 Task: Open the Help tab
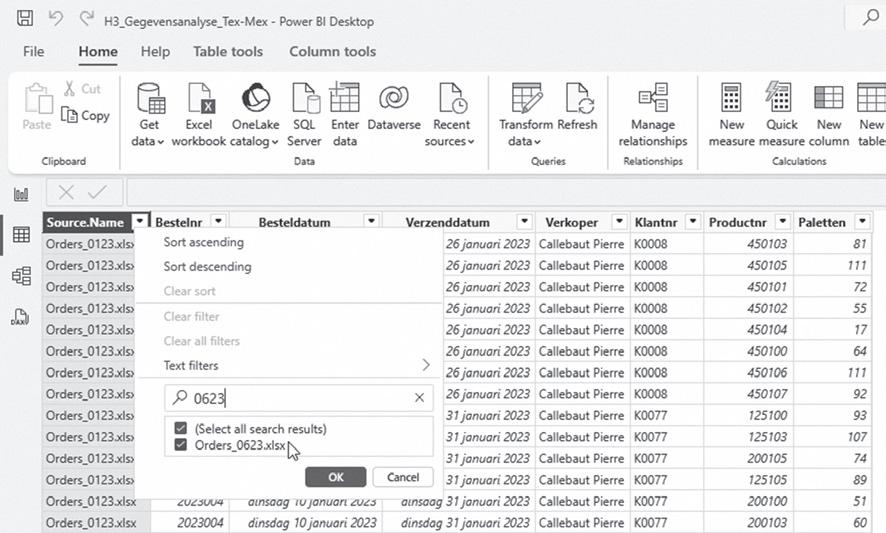pyautogui.click(x=155, y=51)
